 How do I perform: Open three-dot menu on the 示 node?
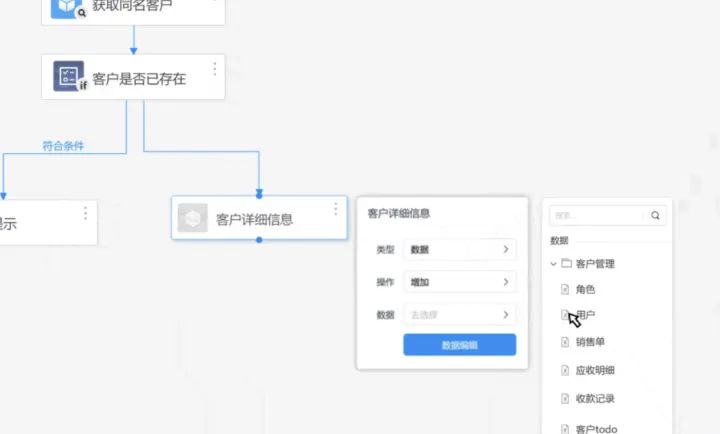pos(86,213)
